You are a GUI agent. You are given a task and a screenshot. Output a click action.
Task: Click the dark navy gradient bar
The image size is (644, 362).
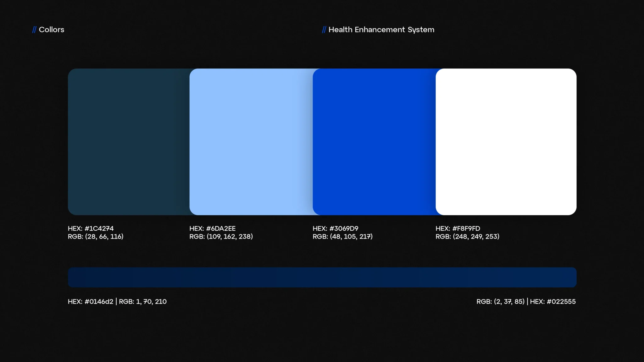[x=322, y=277]
